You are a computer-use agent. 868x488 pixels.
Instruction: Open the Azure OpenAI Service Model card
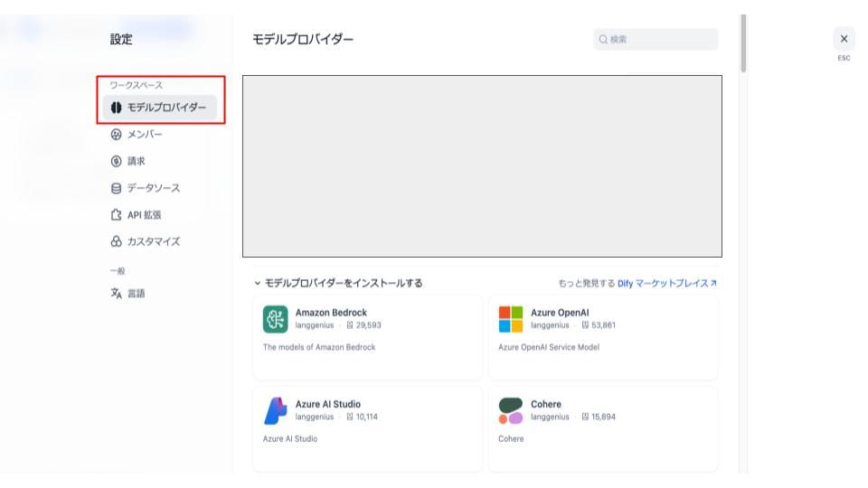[x=603, y=336]
